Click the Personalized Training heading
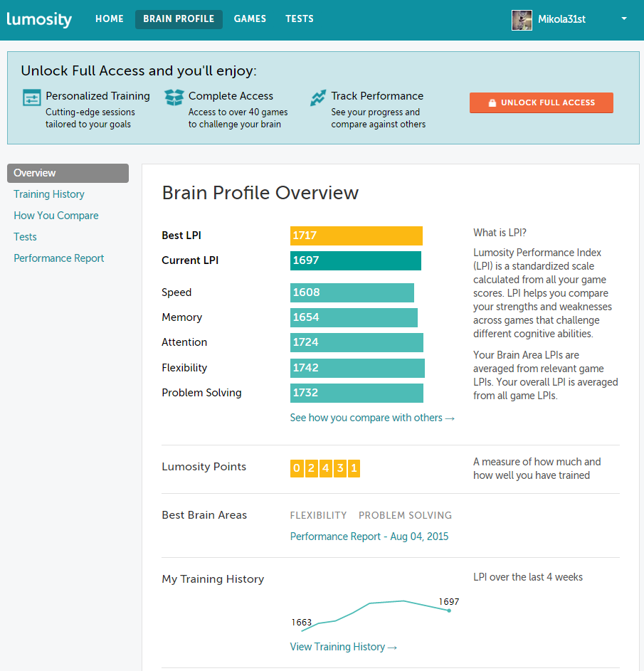This screenshot has width=644, height=671. click(x=97, y=96)
